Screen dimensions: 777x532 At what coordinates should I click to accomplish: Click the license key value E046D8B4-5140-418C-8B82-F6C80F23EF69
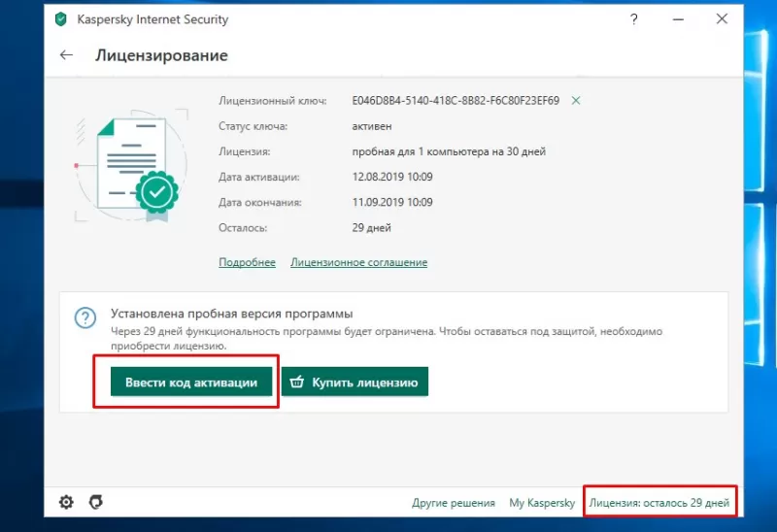(x=456, y=101)
